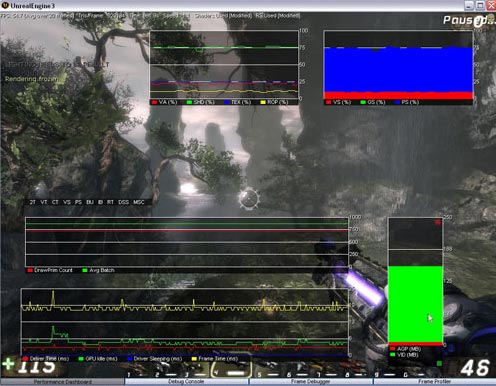Click the frame timing graph
Screen dimensions: 496x386
coord(185,322)
